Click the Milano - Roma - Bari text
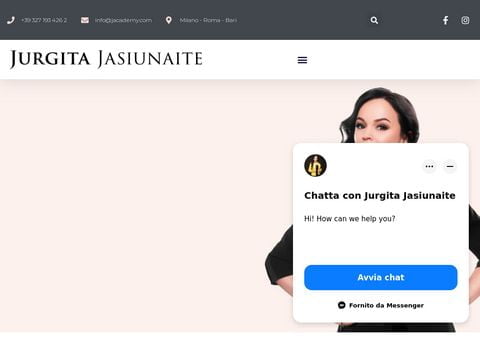 (208, 20)
